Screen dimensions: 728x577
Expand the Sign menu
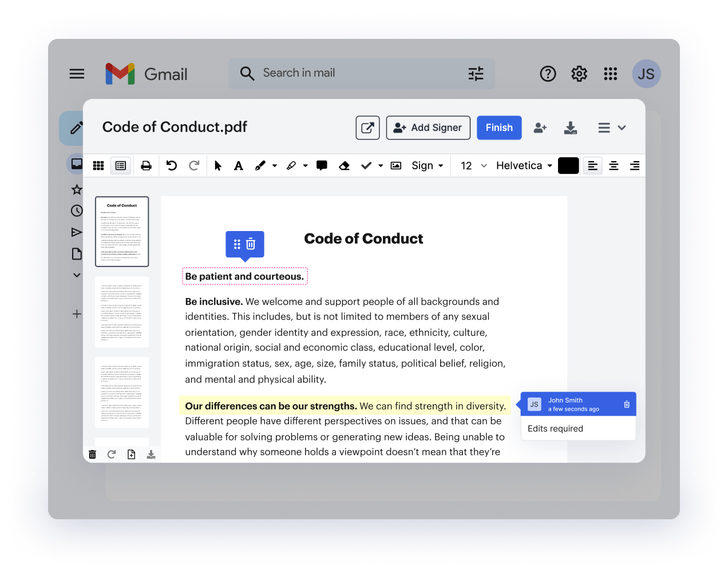427,165
